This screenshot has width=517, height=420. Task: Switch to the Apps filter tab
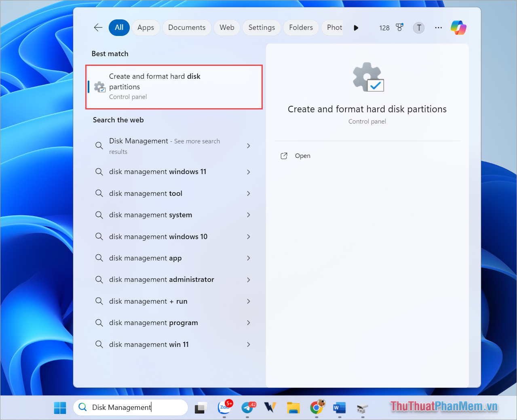tap(146, 27)
